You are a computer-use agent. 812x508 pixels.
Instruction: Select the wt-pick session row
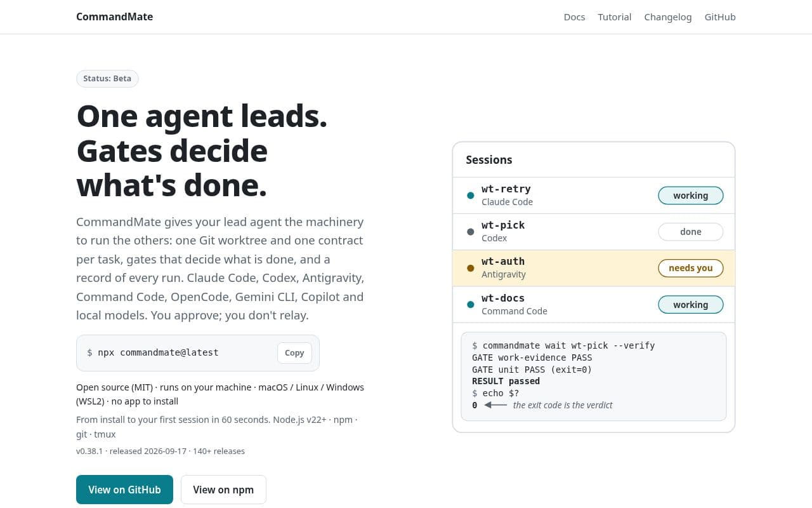tap(594, 232)
